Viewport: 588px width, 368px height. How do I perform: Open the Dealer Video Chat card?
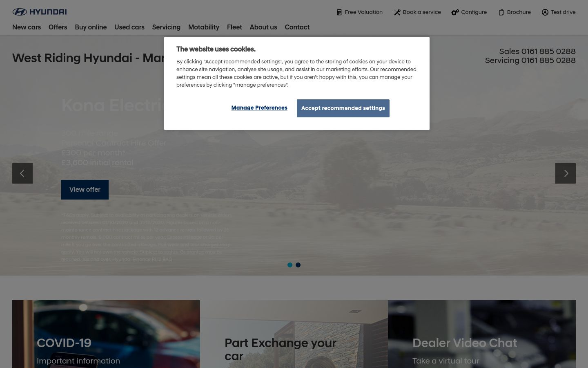tap(482, 334)
